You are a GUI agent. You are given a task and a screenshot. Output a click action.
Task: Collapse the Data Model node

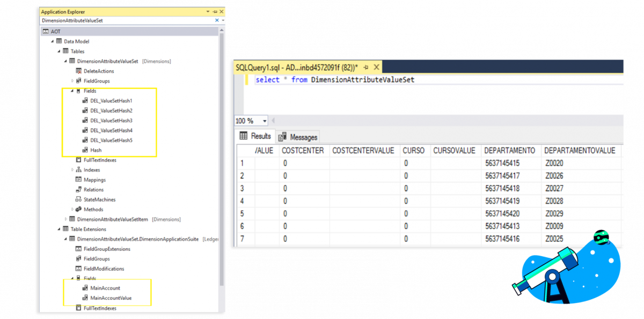(53, 41)
